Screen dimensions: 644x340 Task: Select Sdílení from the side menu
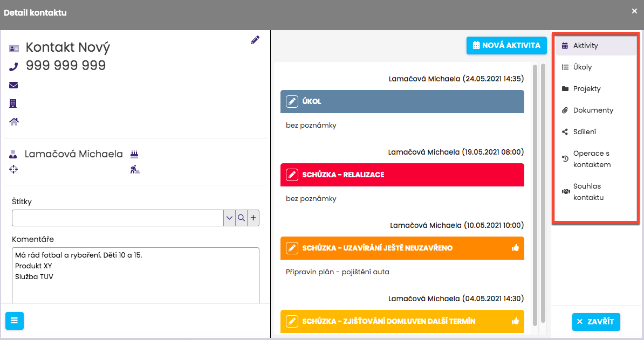pos(584,132)
